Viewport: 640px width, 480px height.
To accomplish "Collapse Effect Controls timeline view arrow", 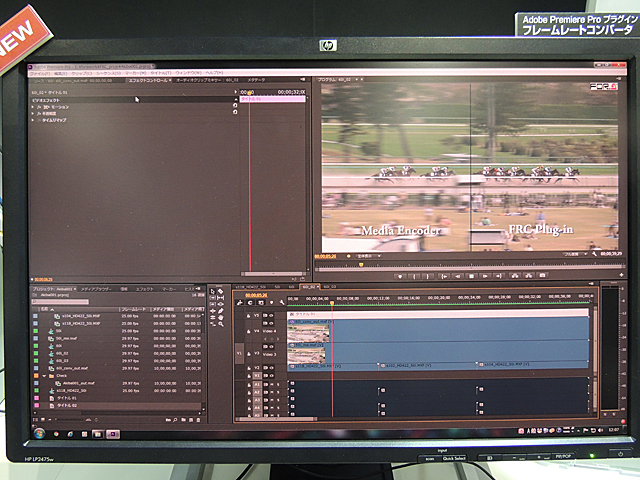I will click(x=236, y=92).
